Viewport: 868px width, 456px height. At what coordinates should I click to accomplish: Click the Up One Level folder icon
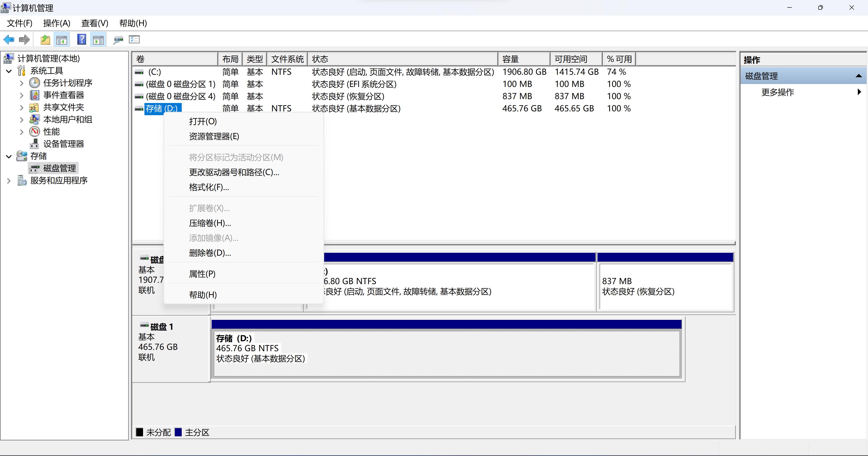point(45,40)
